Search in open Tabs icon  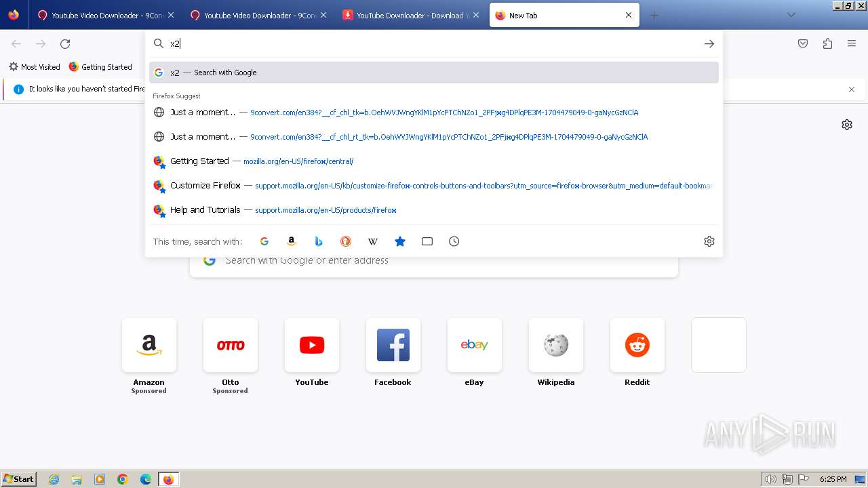[x=427, y=241]
